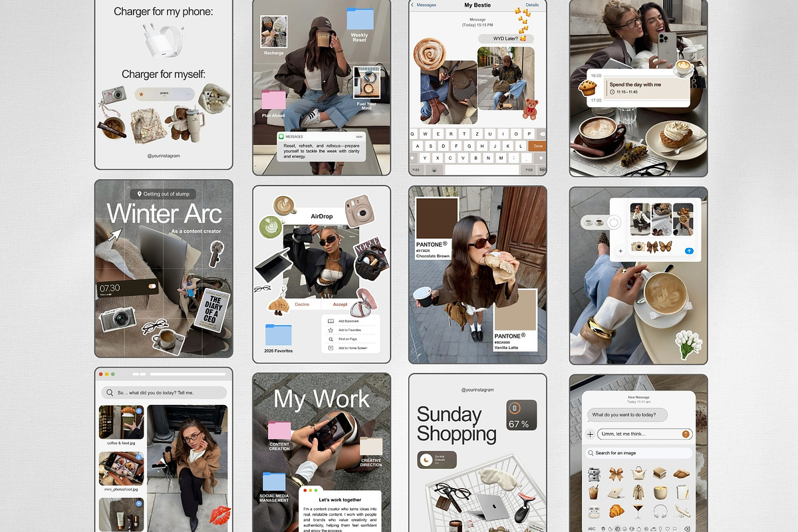The height and width of the screenshot is (532, 798).
Task: Click the What do you want to do today? bubble
Action: point(628,414)
